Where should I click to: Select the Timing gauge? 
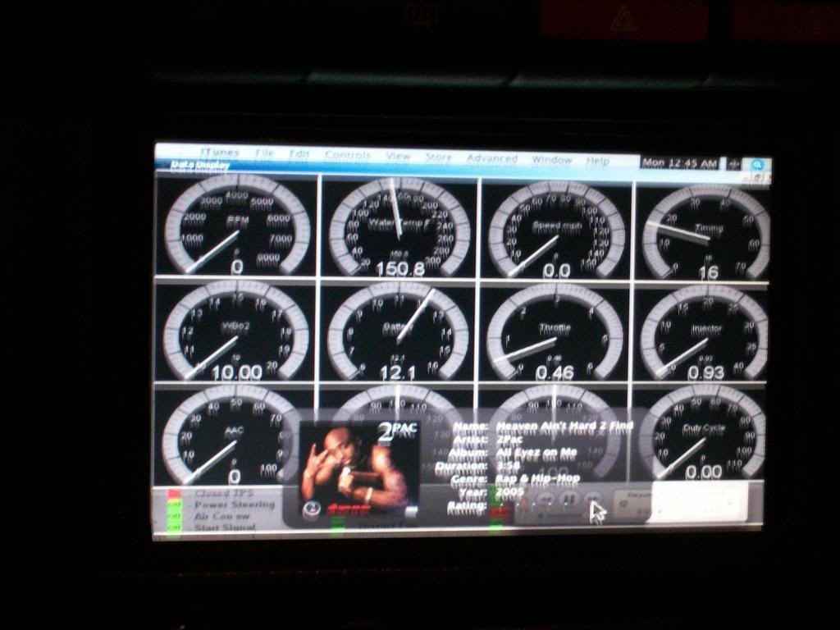[706, 232]
